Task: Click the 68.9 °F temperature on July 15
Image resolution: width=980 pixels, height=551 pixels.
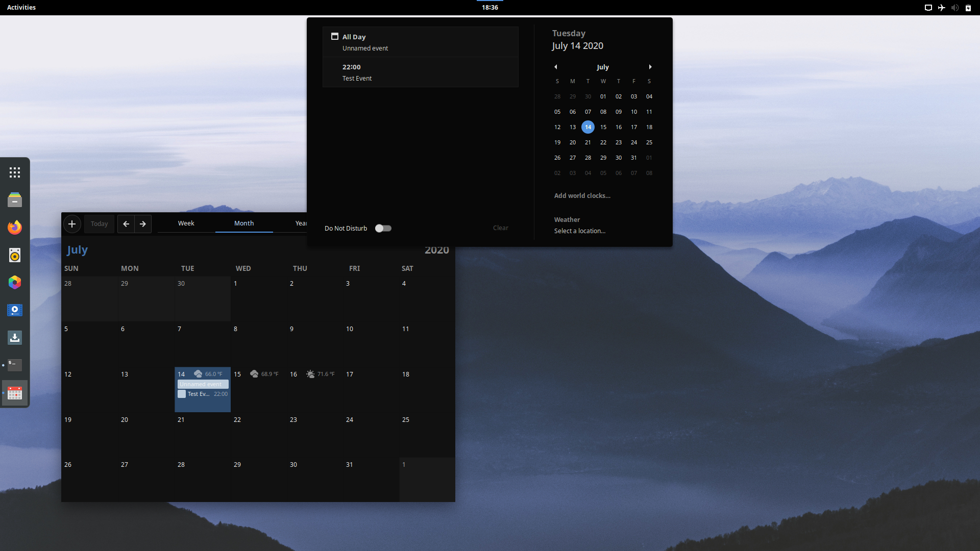Action: tap(270, 374)
